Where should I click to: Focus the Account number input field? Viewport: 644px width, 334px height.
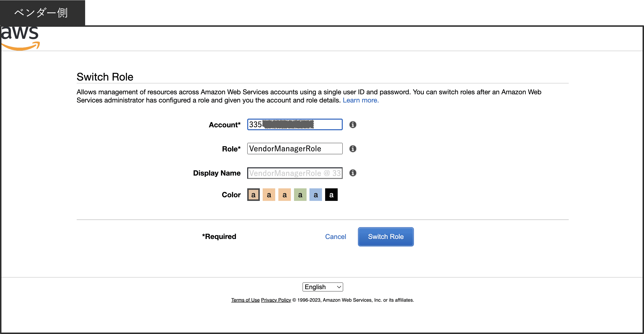coord(295,124)
